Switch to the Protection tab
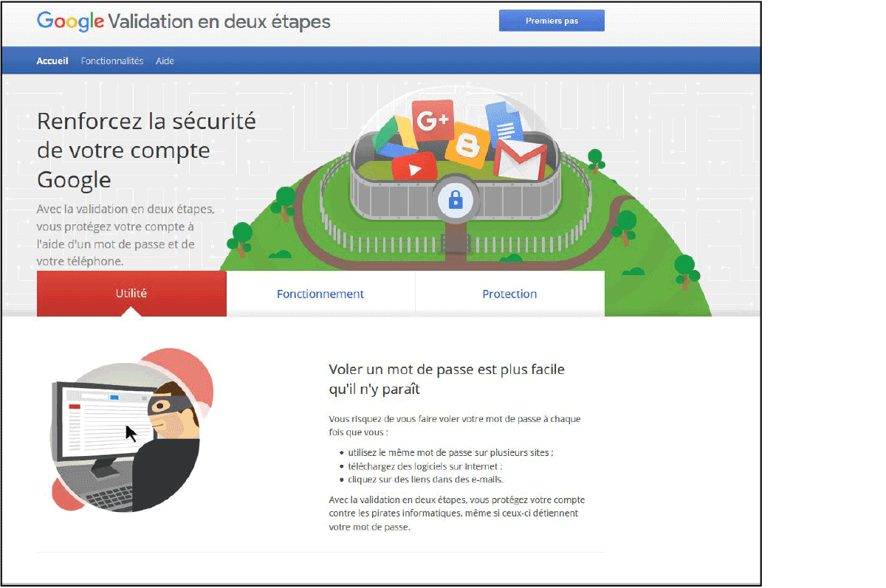Screen dimensions: 886x588 click(509, 294)
